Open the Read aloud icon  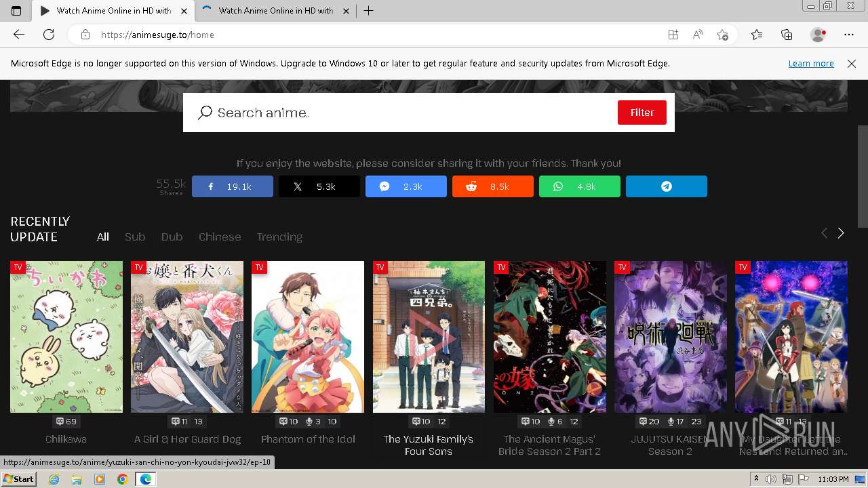point(697,35)
